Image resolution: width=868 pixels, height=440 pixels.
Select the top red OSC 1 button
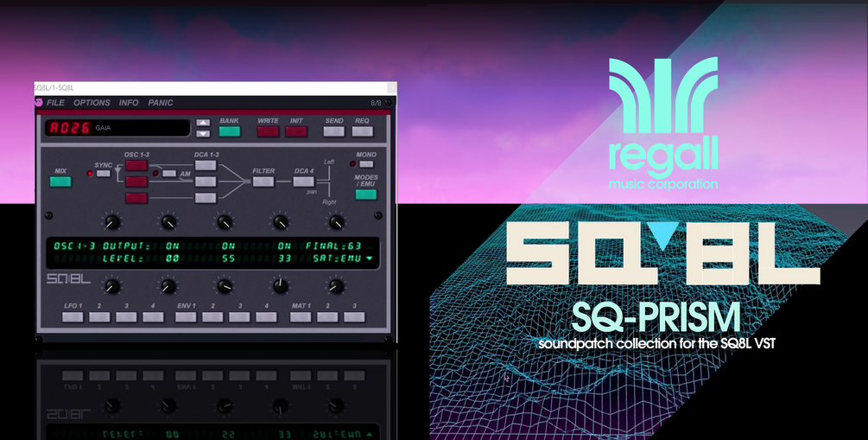pyautogui.click(x=136, y=165)
